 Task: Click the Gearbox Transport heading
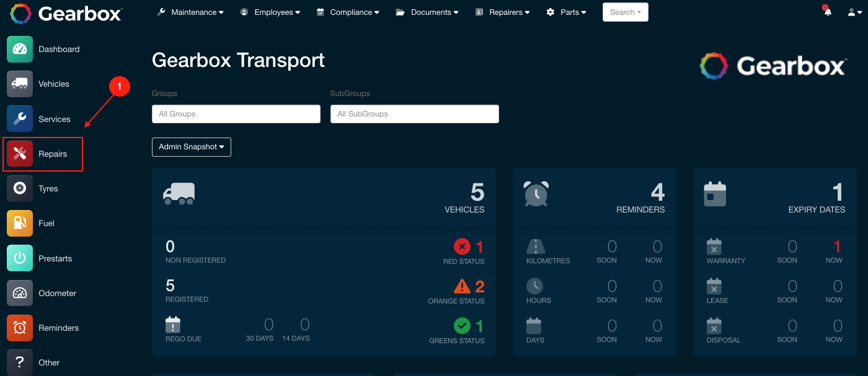coord(238,60)
